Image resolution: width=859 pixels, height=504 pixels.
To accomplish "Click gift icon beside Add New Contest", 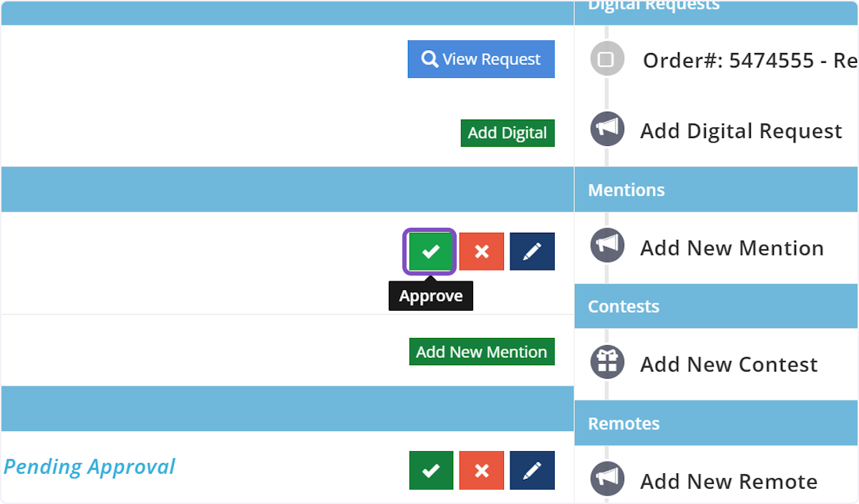I will pos(607,363).
